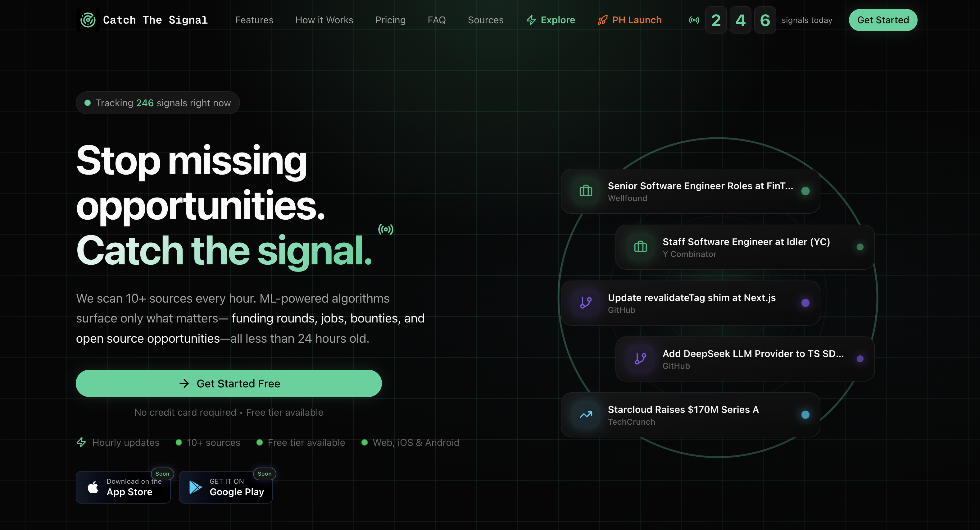Click the Tracking 246 signals badge
980x530 pixels.
pos(157,103)
